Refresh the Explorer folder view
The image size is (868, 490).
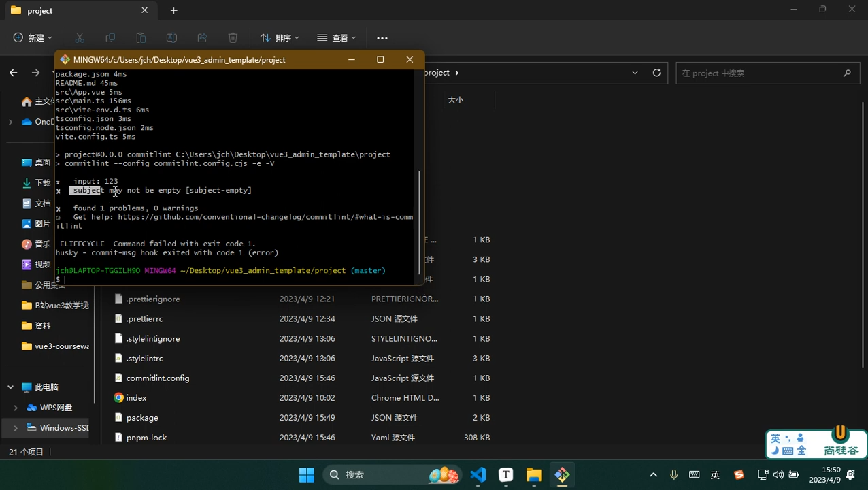656,73
